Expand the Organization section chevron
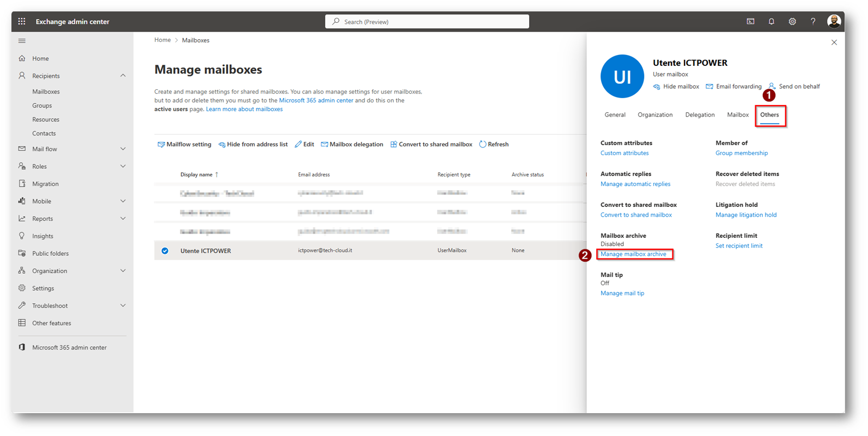The height and width of the screenshot is (436, 868). point(123,271)
